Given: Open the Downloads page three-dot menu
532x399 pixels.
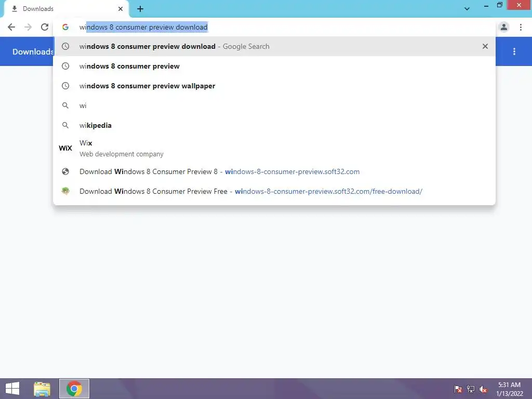Looking at the screenshot, I should point(514,51).
